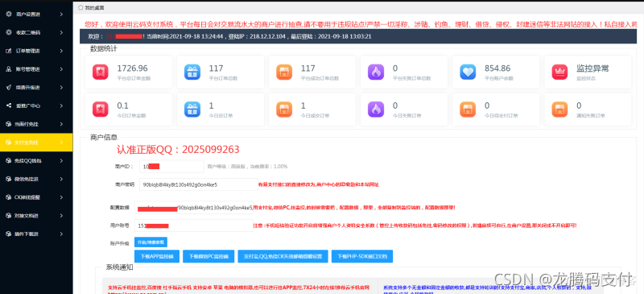Click blue gift icon of 平台订单总数 card
644x294 pixels.
[192, 72]
